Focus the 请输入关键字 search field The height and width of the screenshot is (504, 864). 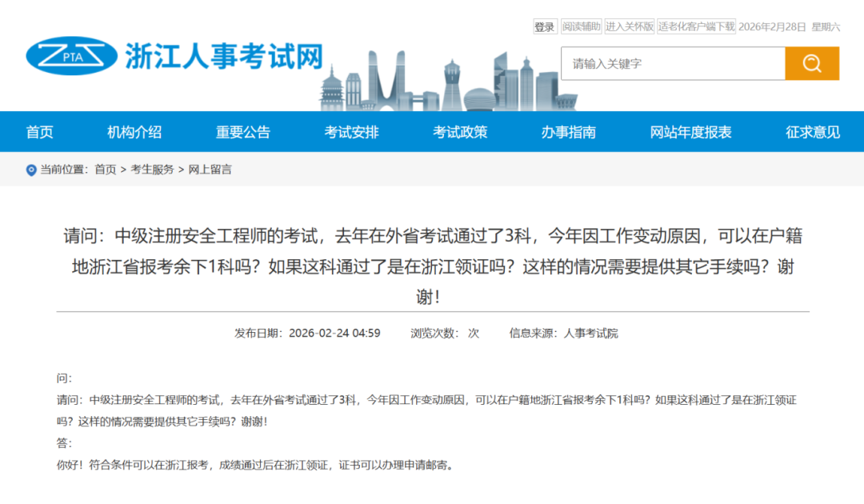[x=672, y=64]
